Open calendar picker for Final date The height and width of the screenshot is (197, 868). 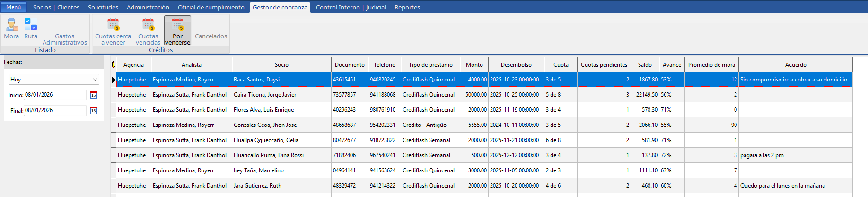coord(94,111)
